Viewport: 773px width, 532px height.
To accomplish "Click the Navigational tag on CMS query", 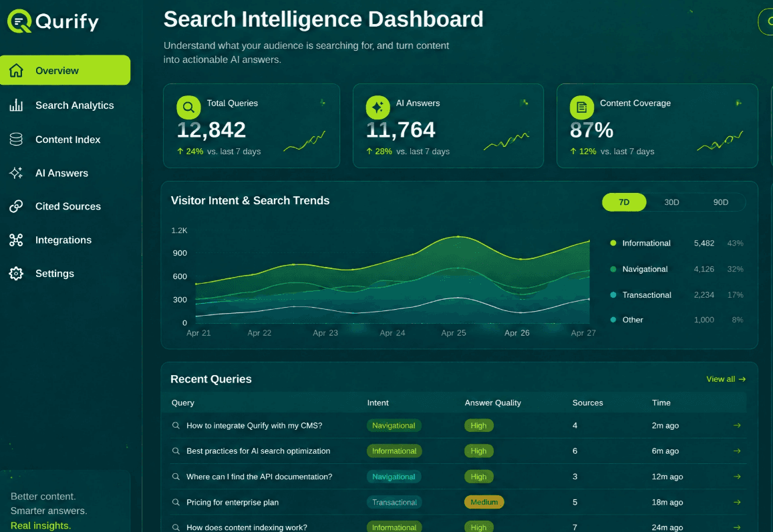I will pyautogui.click(x=394, y=425).
